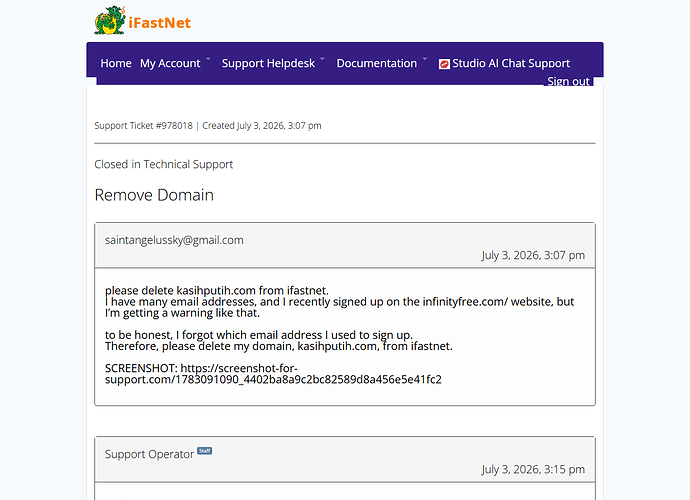Open the Support Helpdesk menu
The width and height of the screenshot is (690, 500).
click(x=268, y=63)
